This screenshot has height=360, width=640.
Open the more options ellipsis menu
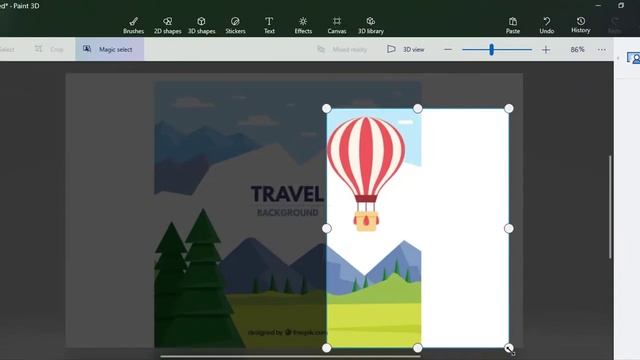click(x=602, y=49)
